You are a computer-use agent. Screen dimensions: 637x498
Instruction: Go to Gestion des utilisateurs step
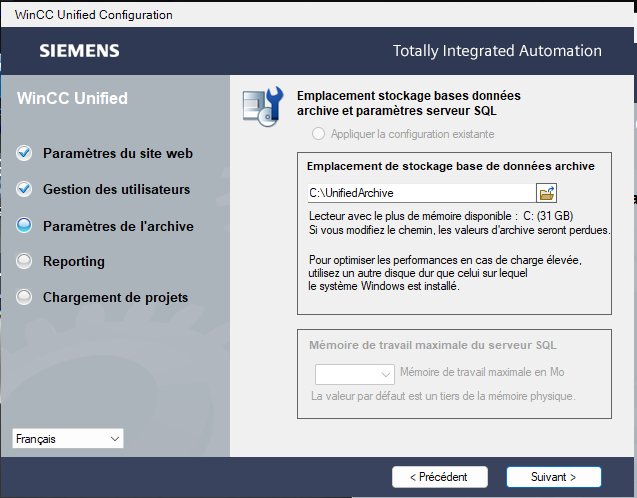pyautogui.click(x=117, y=189)
